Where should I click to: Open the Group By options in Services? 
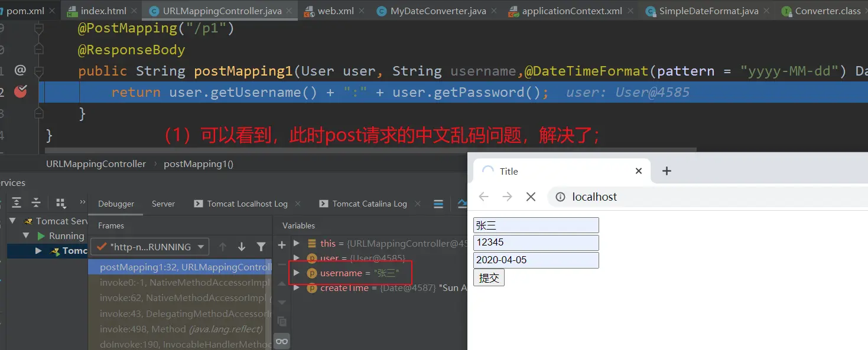[x=61, y=203]
